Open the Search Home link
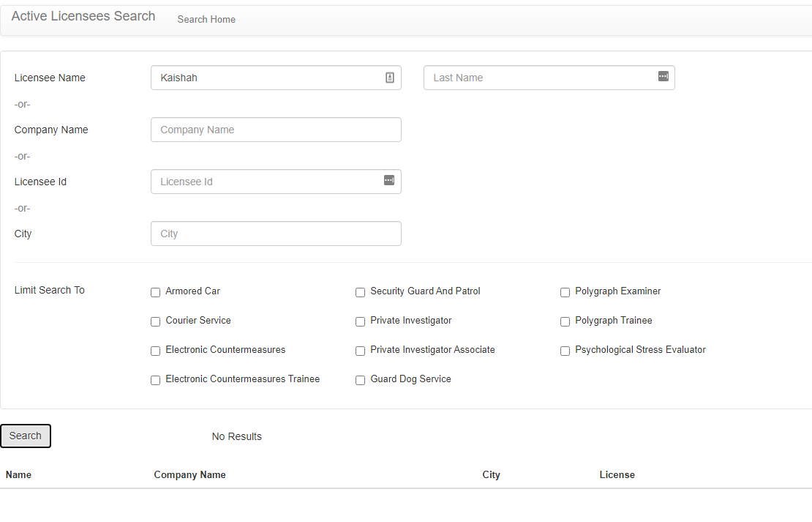812x522 pixels. 206,19
